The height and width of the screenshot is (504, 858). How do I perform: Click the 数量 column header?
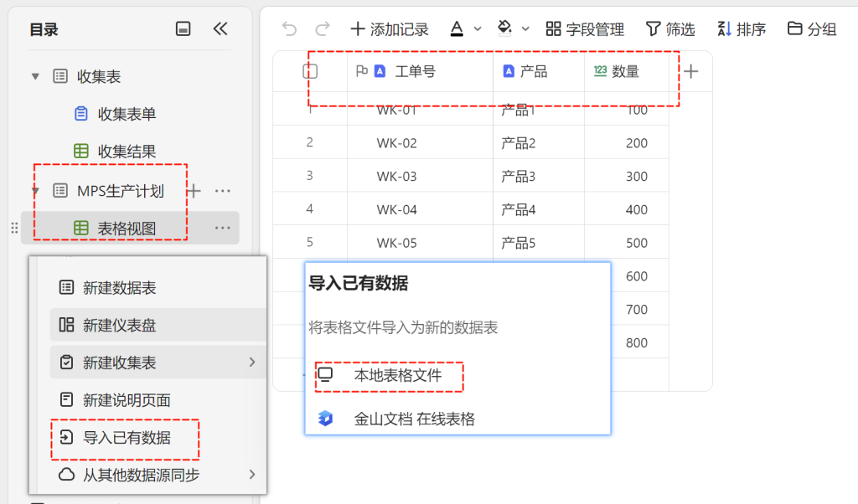point(625,72)
